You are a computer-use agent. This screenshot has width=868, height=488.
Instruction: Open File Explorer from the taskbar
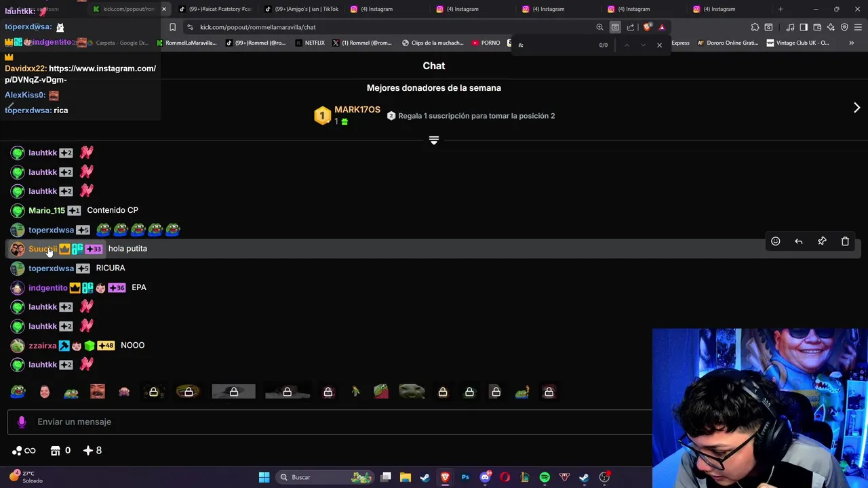pyautogui.click(x=406, y=477)
